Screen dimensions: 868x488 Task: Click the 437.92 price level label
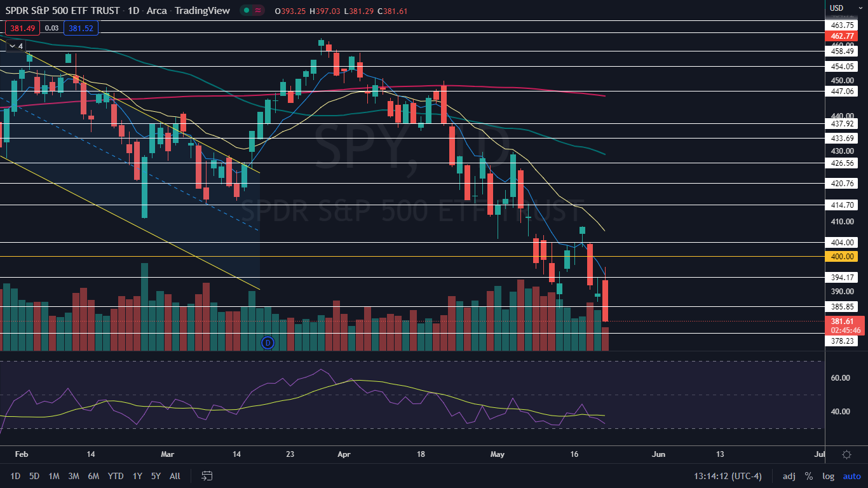(x=842, y=124)
